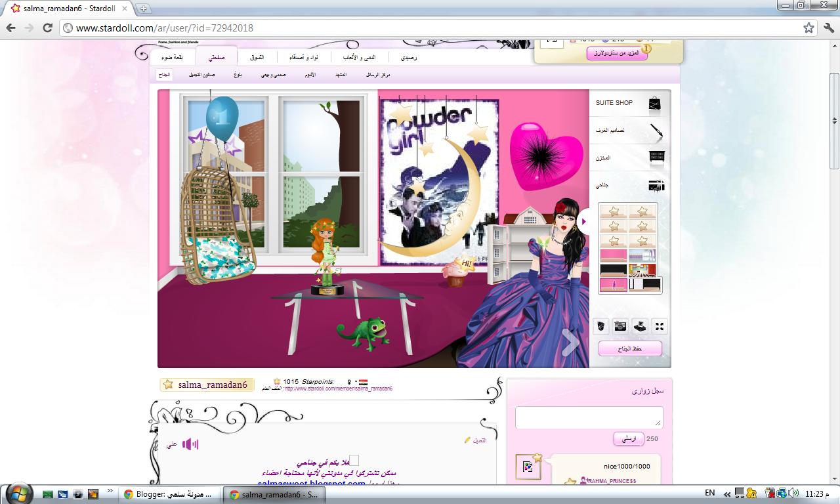Select the colorful red room thumbnail
The width and height of the screenshot is (840, 504).
coord(642,270)
